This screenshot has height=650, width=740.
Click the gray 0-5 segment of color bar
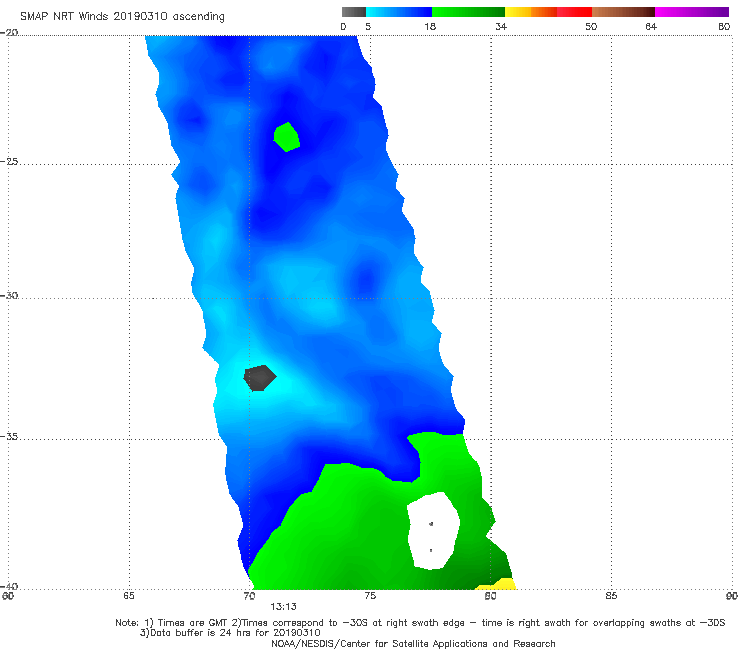354,12
